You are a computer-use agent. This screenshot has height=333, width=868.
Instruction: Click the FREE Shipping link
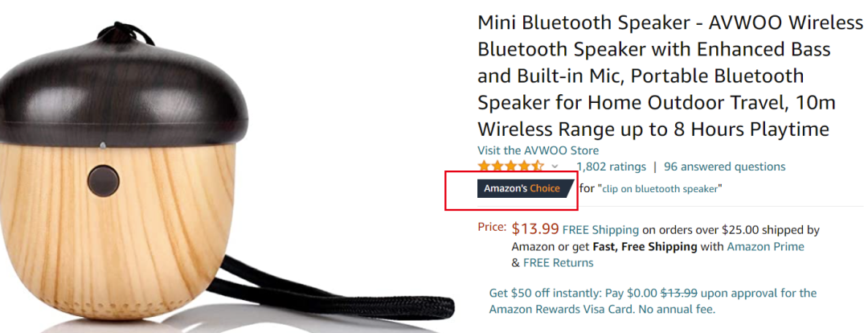600,230
